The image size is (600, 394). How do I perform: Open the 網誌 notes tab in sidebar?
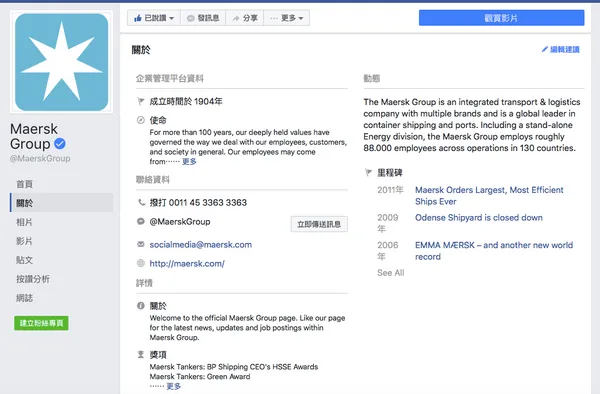[24, 298]
